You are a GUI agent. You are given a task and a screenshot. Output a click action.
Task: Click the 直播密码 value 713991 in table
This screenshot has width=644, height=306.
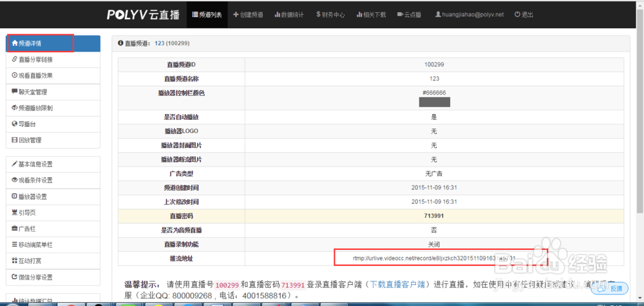tap(434, 216)
